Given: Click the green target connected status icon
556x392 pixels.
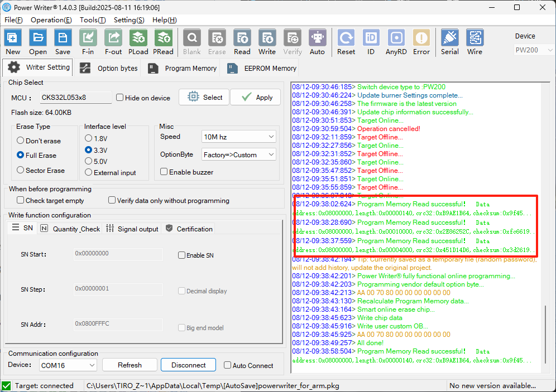Looking at the screenshot, I should pyautogui.click(x=6, y=386).
